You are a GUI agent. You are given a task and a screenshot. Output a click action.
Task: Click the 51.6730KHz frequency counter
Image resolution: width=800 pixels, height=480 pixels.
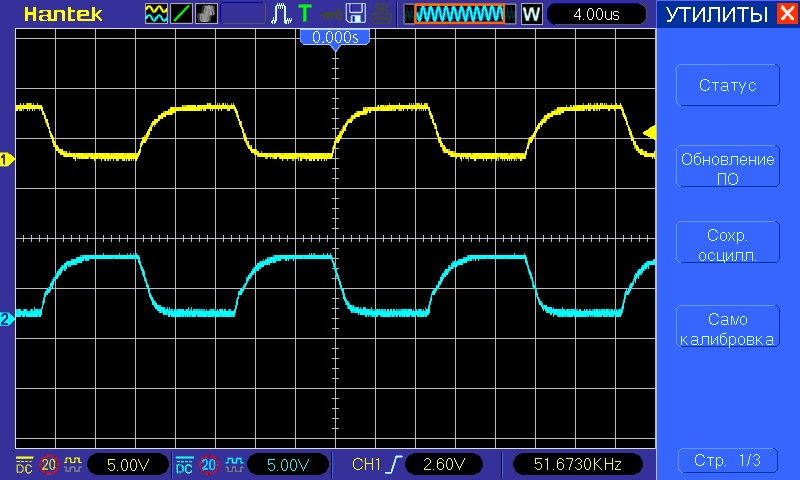click(x=578, y=464)
